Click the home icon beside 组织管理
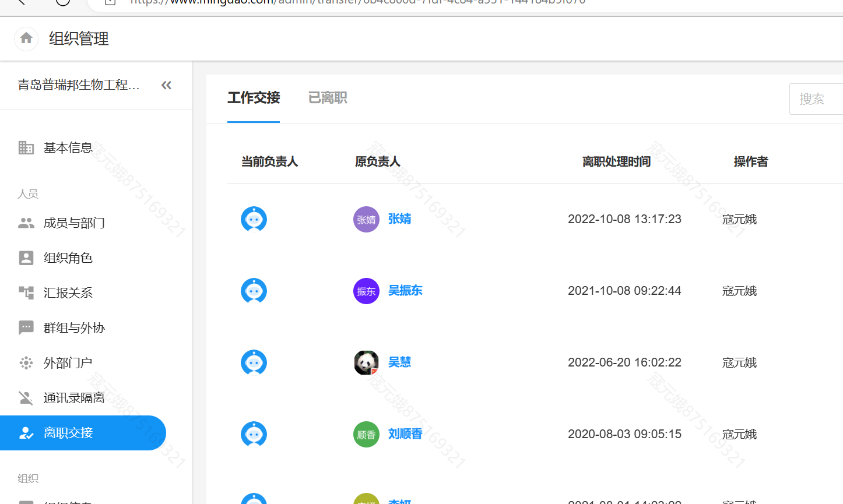843x504 pixels. (26, 38)
